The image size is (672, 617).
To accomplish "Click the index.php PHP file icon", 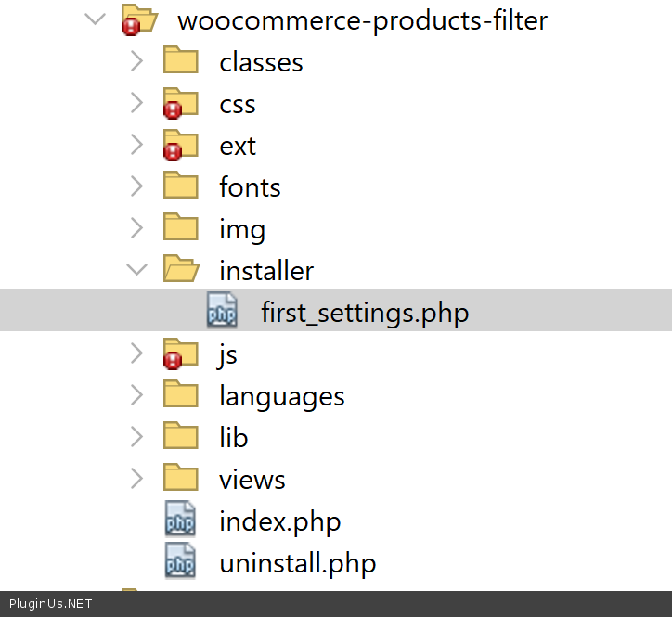I will pyautogui.click(x=180, y=521).
